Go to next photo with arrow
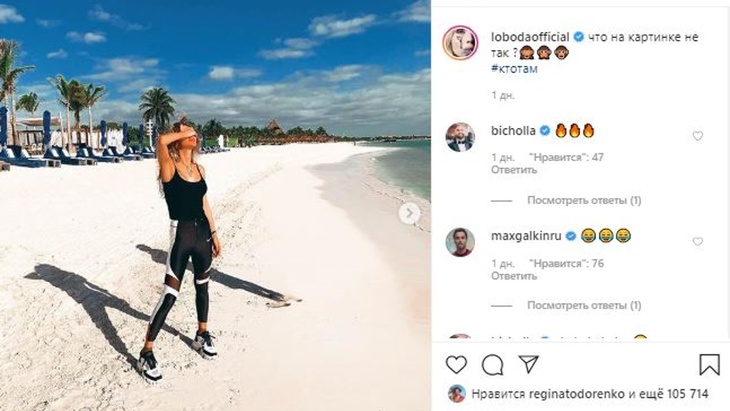 pyautogui.click(x=409, y=214)
